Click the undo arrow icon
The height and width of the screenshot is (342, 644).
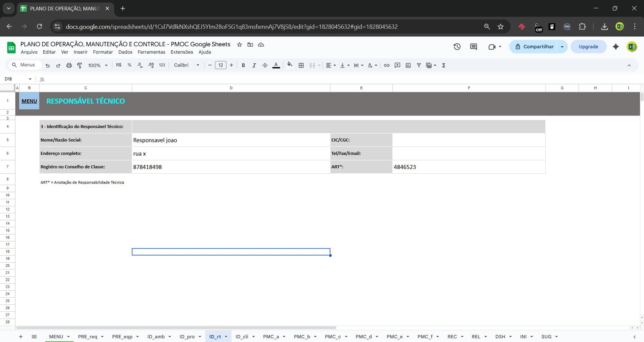47,65
